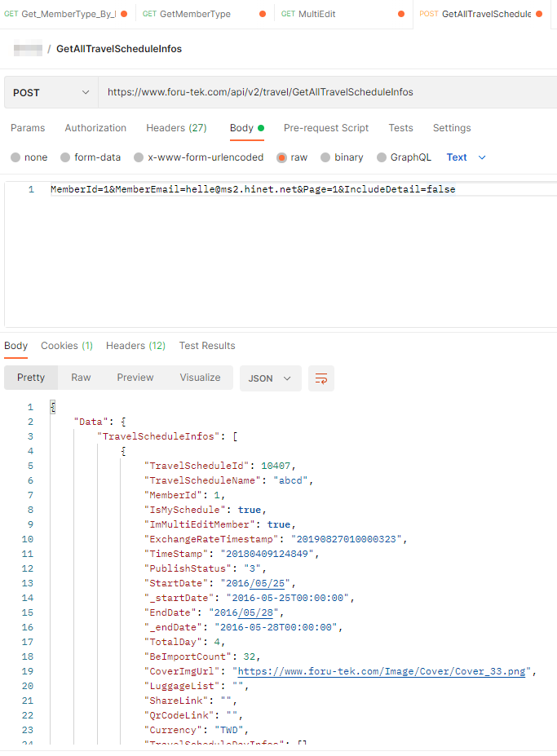Image resolution: width=557 pixels, height=756 pixels.
Task: Open the request Body tab
Action: [x=247, y=128]
